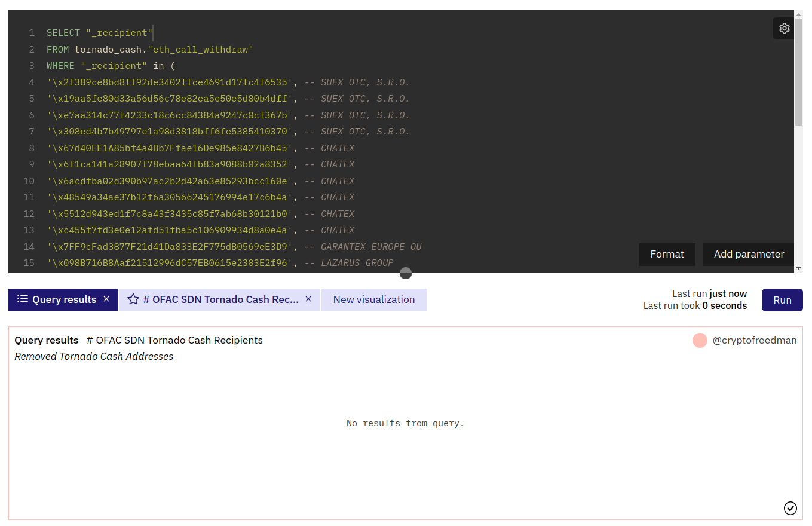Viewport: 812px width, 526px height.
Task: Click the @cryptofreedman avatar circle
Action: (700, 340)
